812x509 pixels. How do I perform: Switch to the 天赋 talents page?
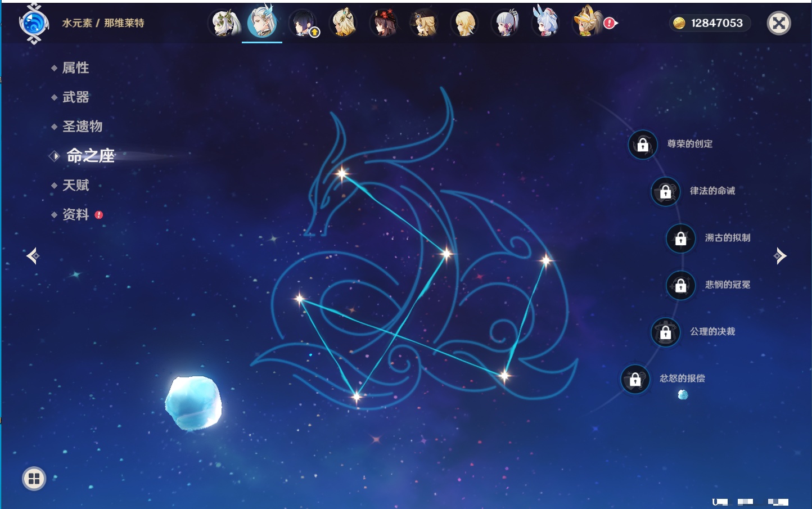click(75, 185)
